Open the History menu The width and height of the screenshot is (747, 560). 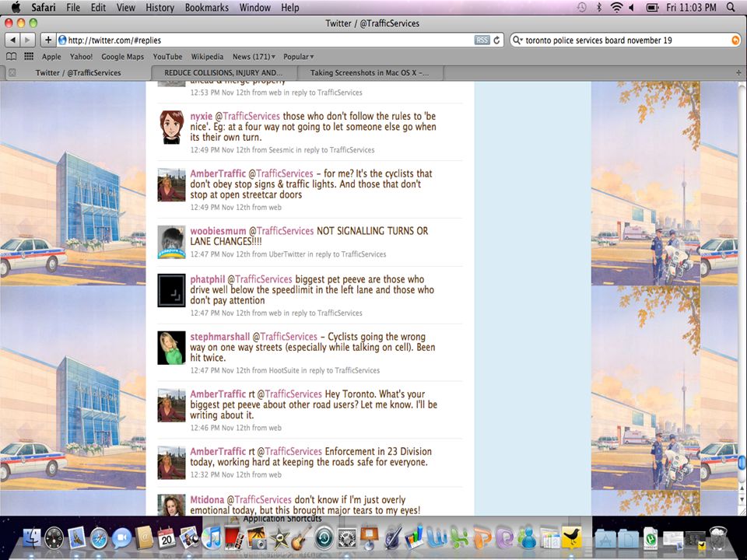point(160,7)
